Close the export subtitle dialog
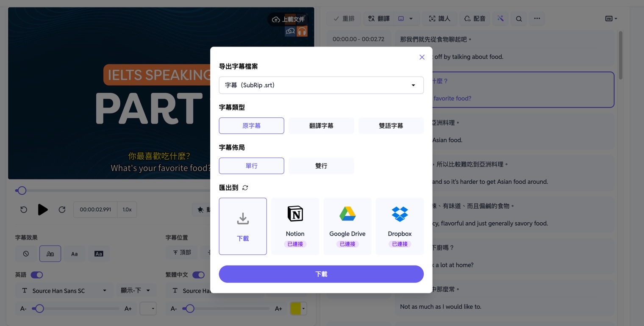Viewport: 644px width, 326px height. pos(422,57)
